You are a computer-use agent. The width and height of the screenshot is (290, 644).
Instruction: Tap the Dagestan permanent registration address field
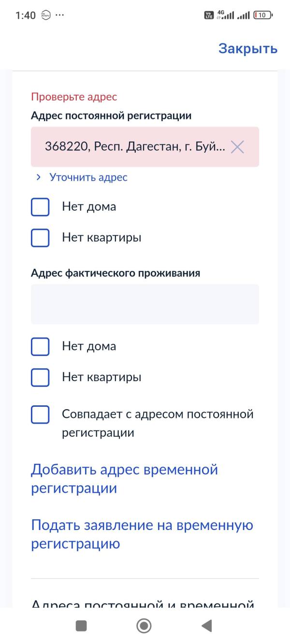tap(130, 147)
